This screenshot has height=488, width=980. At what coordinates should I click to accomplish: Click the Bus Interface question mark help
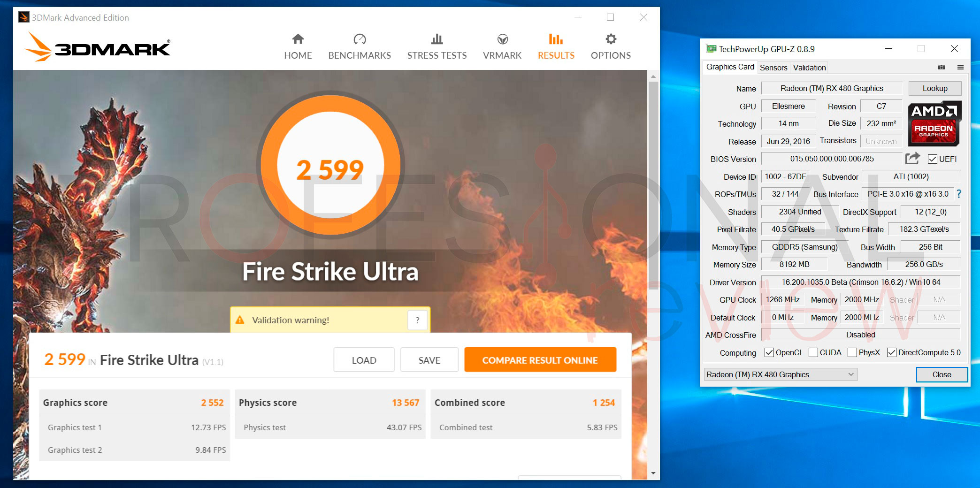(959, 194)
